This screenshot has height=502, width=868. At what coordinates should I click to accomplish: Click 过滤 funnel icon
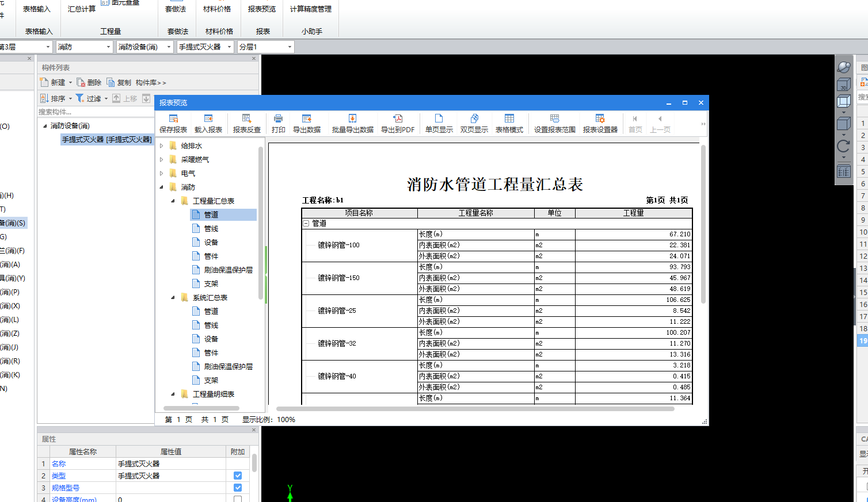click(x=80, y=98)
